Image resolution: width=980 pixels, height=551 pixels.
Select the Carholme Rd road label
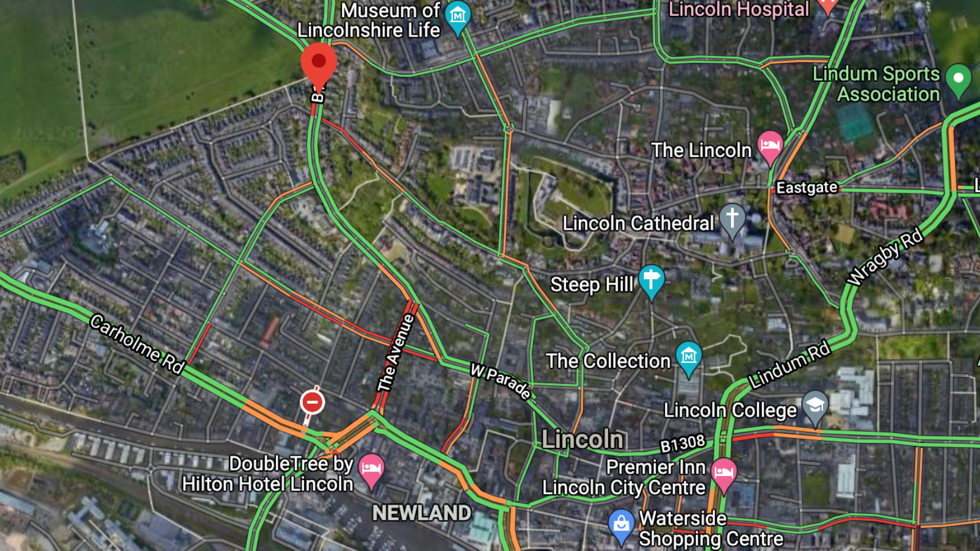pos(137,344)
